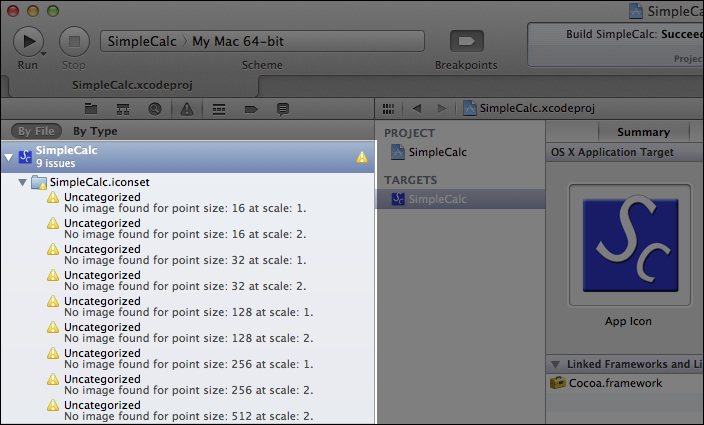Click the Run button
This screenshot has height=425, width=704.
point(28,41)
